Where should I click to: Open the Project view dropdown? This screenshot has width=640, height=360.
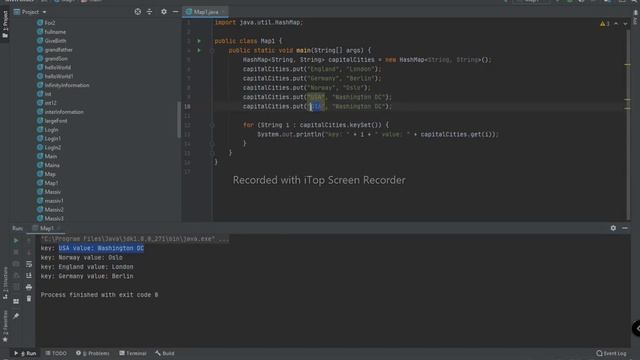[30, 12]
